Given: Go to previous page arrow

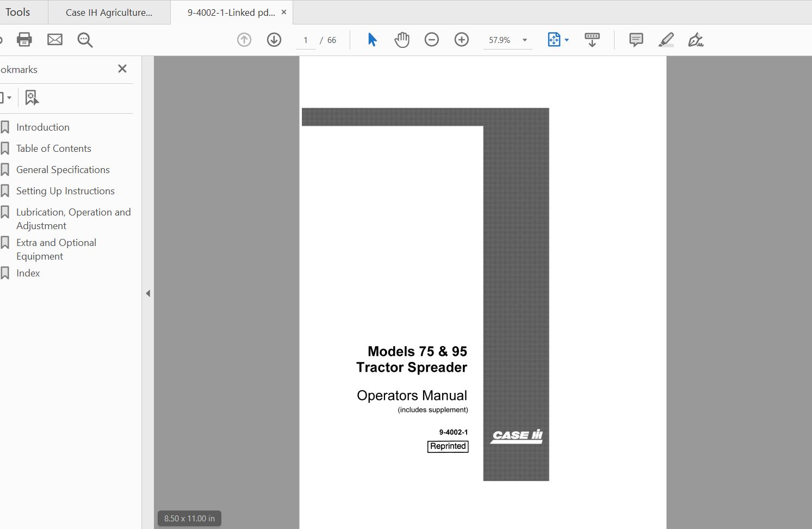Looking at the screenshot, I should [x=244, y=40].
